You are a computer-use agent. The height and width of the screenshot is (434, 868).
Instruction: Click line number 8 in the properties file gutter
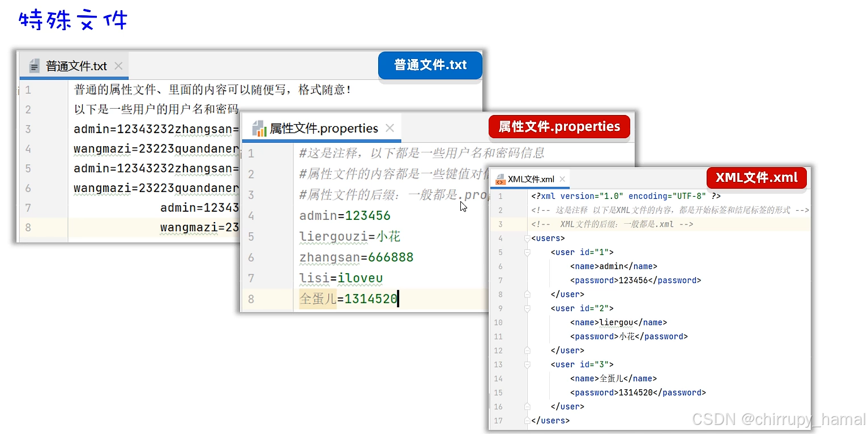coord(251,299)
